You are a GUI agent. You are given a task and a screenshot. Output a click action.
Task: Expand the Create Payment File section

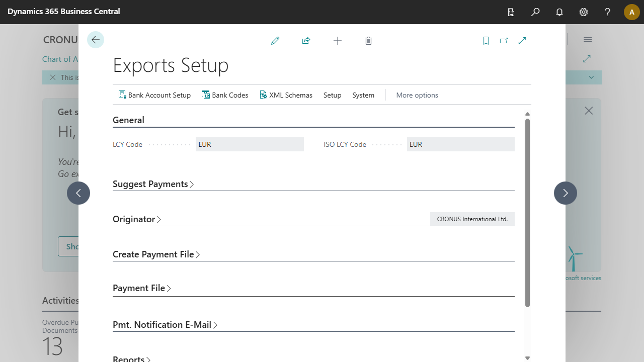point(156,254)
